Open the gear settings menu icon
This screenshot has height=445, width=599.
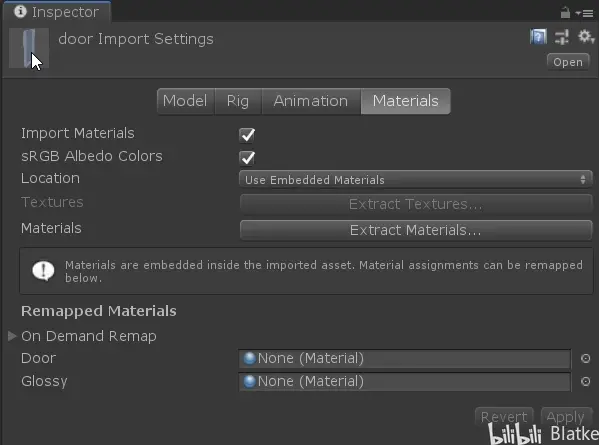tap(586, 37)
